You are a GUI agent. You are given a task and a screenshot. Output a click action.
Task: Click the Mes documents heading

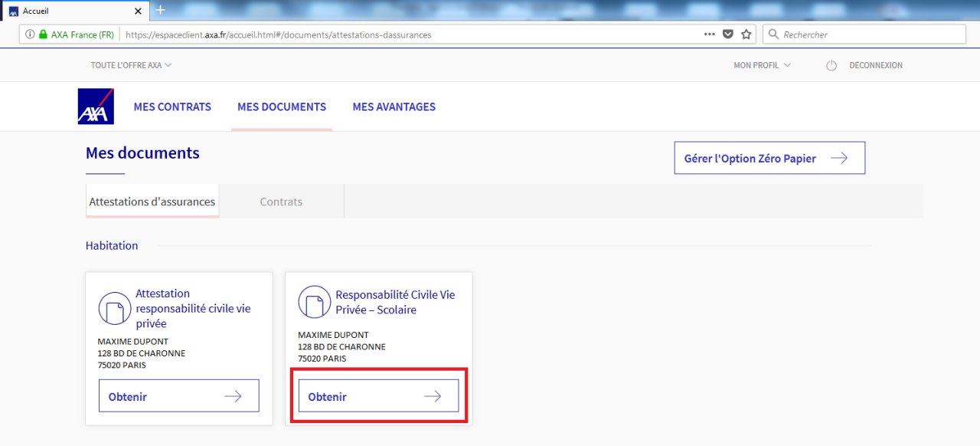tap(142, 153)
